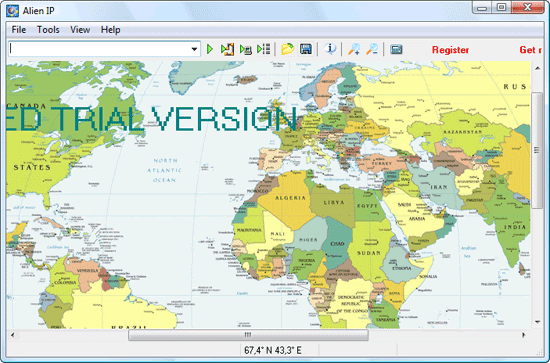Click the red "Get r" link
The height and width of the screenshot is (363, 550).
(530, 50)
